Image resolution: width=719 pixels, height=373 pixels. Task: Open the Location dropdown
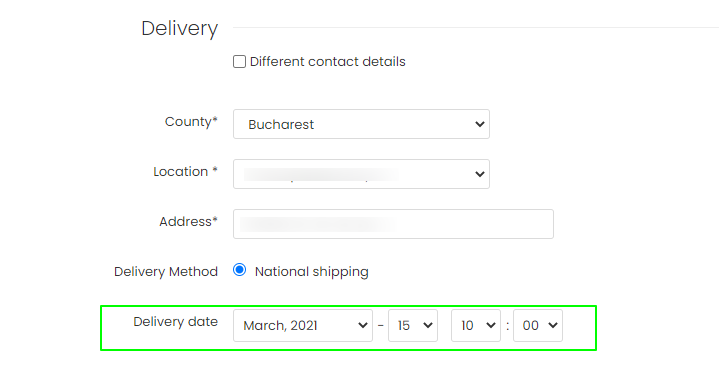pos(361,174)
